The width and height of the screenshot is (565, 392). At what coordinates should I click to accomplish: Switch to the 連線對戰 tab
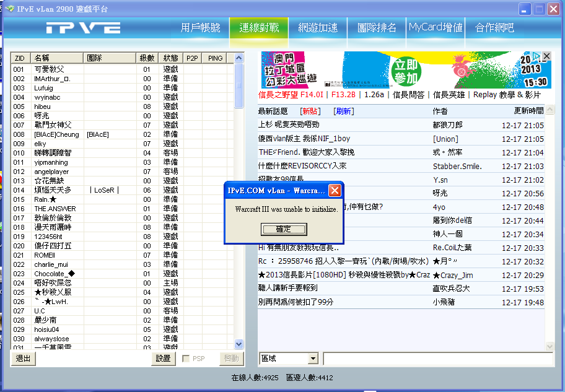[259, 27]
